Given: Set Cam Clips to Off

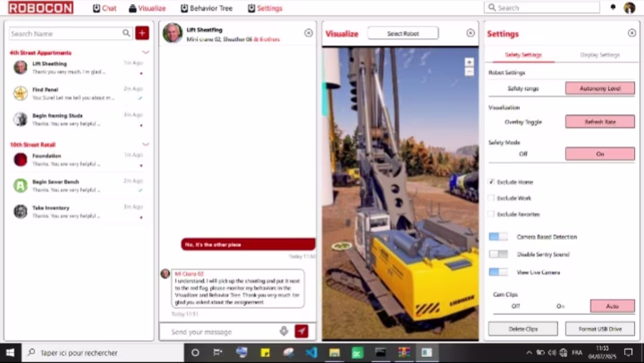Looking at the screenshot, I should (x=516, y=306).
